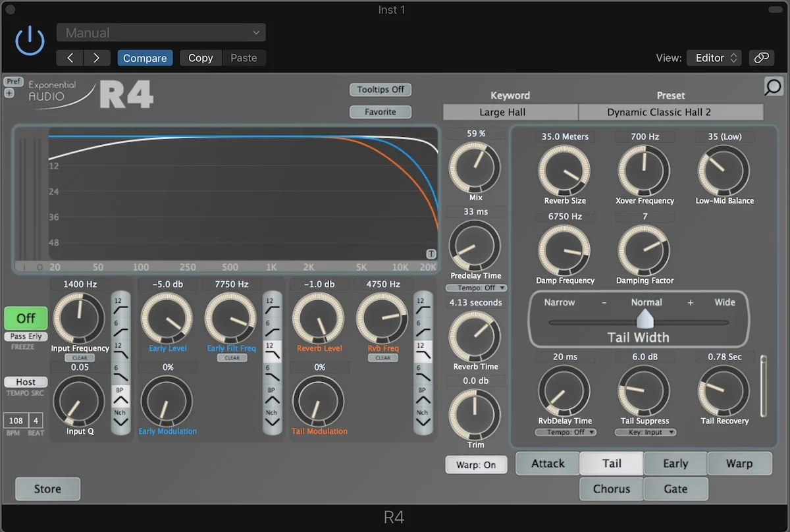Select 6 dB lowpass for Input filter
This screenshot has width=790, height=532.
point(120,373)
